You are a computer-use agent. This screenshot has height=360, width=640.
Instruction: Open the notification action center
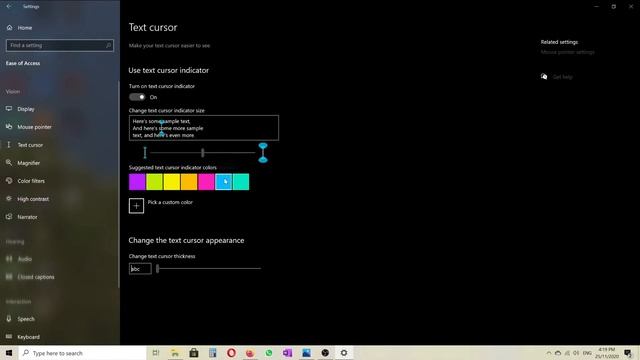coord(628,353)
